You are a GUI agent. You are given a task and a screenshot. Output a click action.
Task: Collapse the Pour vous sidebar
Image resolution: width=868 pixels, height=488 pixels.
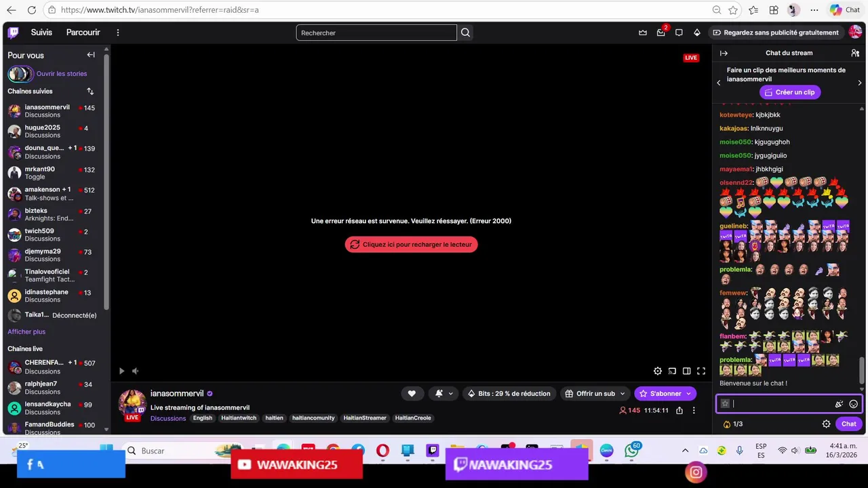(91, 55)
